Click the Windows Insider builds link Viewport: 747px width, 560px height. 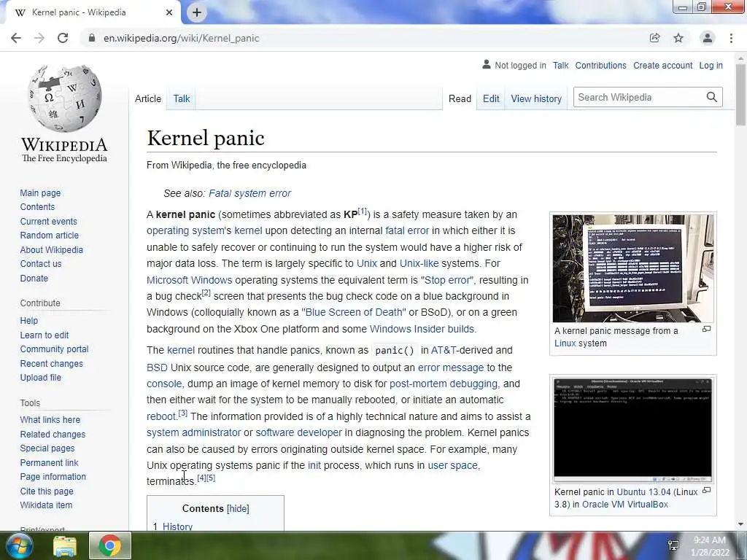(422, 329)
